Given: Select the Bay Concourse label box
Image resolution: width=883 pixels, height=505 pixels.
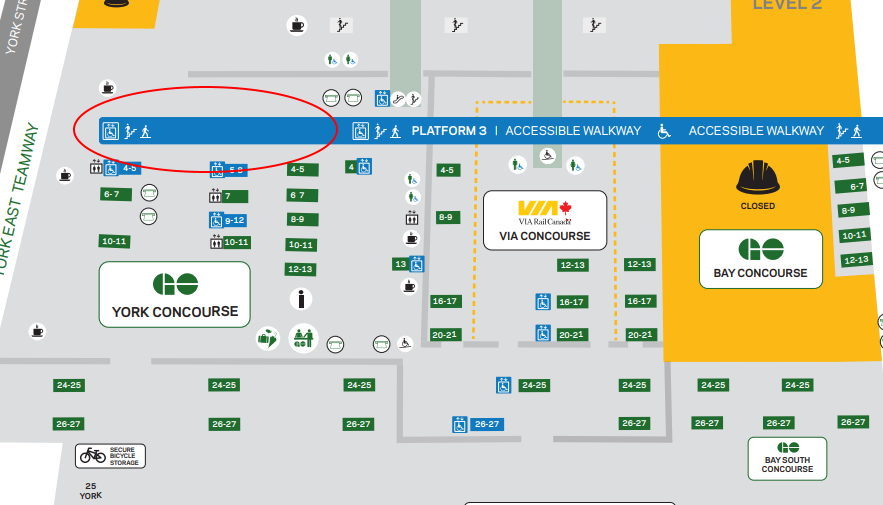Looking at the screenshot, I should (761, 259).
